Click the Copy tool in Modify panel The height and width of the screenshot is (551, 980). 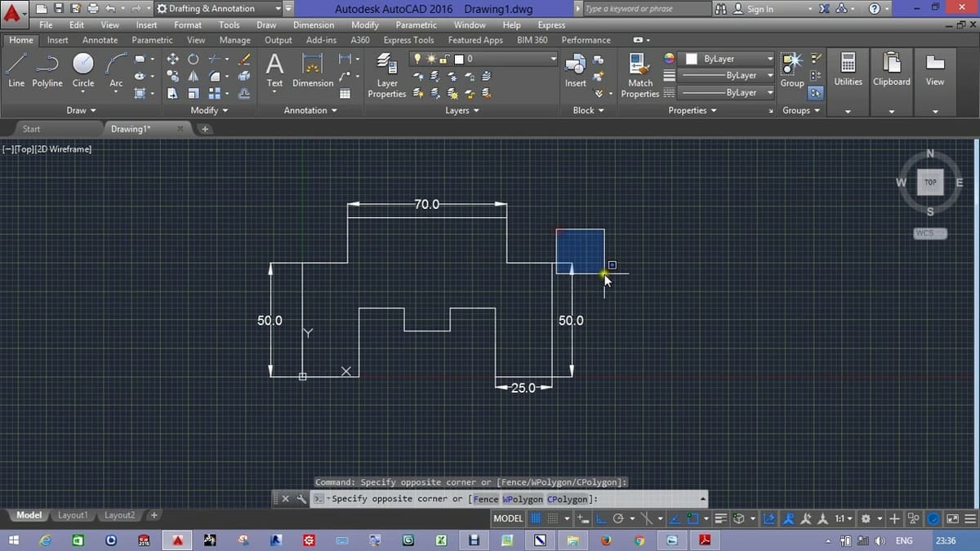click(x=172, y=76)
